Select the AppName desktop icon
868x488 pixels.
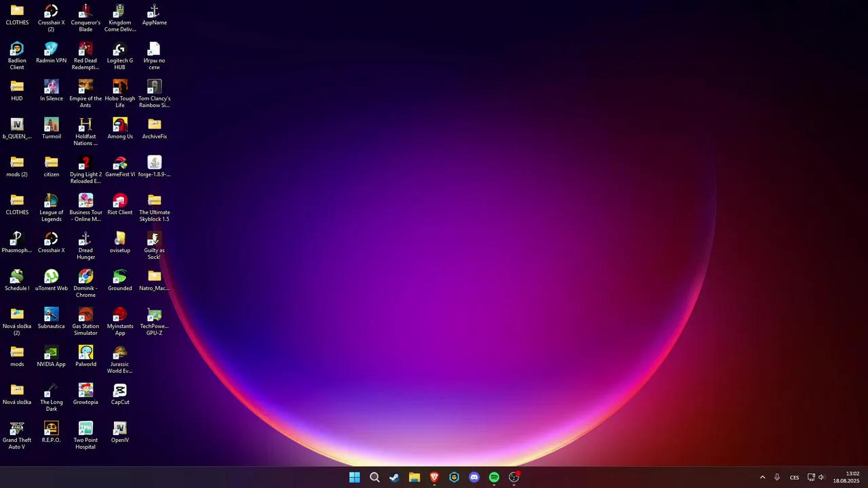[155, 15]
